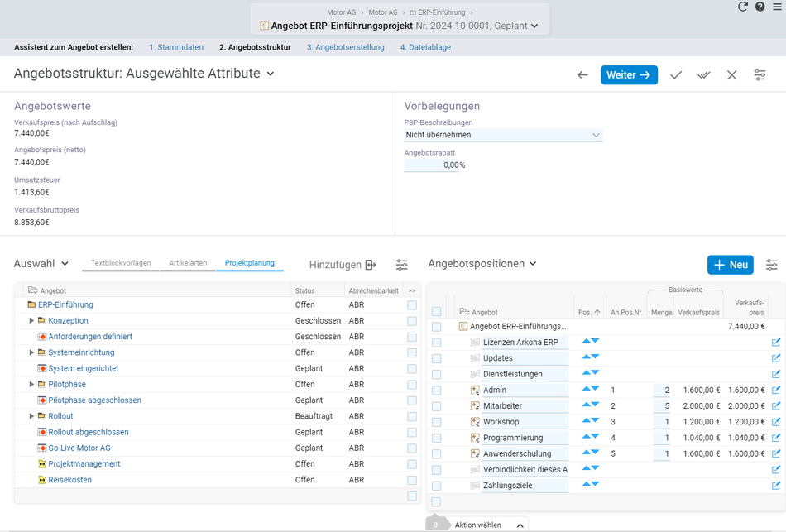
Task: Tick checkbox for ERP-Einführung tree row
Action: (412, 304)
